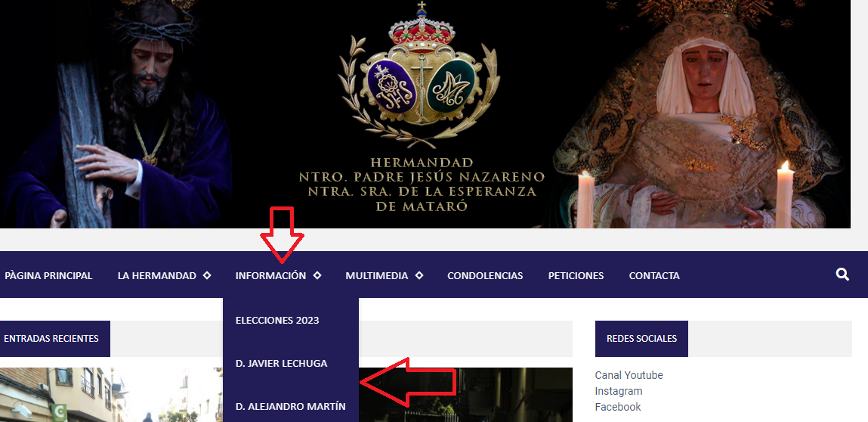The height and width of the screenshot is (422, 868).
Task: Open the search magnifier icon
Action: (x=842, y=275)
